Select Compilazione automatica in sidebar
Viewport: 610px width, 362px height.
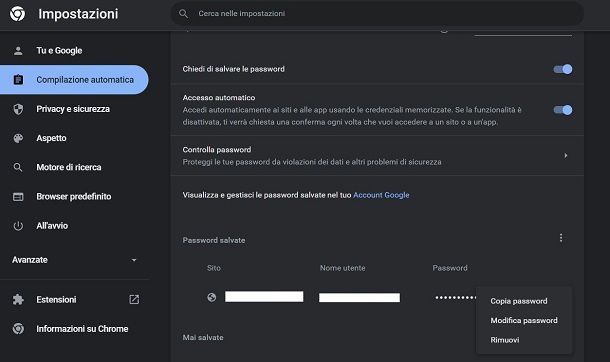(74, 80)
